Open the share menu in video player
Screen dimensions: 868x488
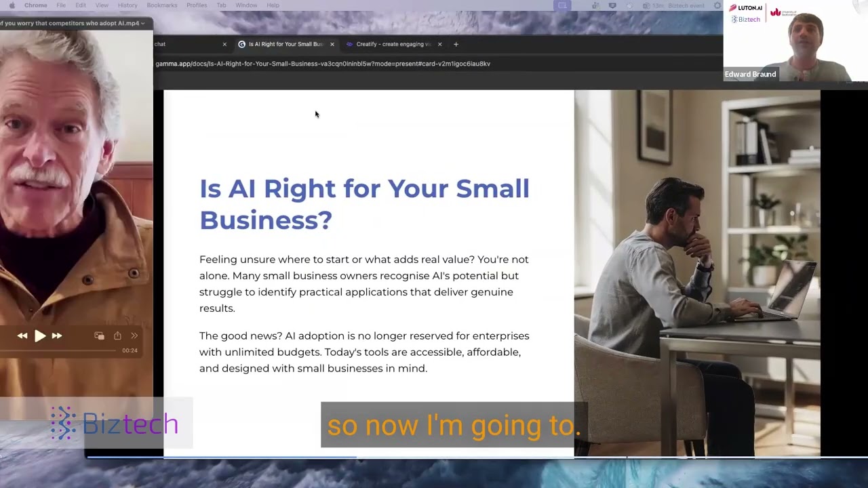point(117,335)
